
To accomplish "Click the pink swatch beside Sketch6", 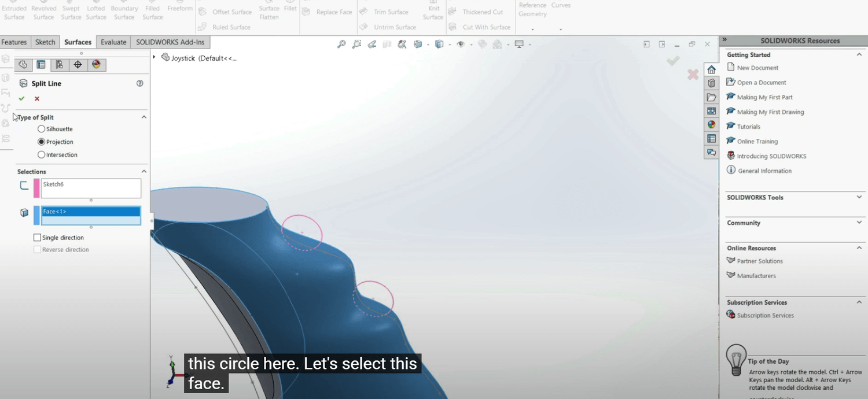I will [x=37, y=189].
